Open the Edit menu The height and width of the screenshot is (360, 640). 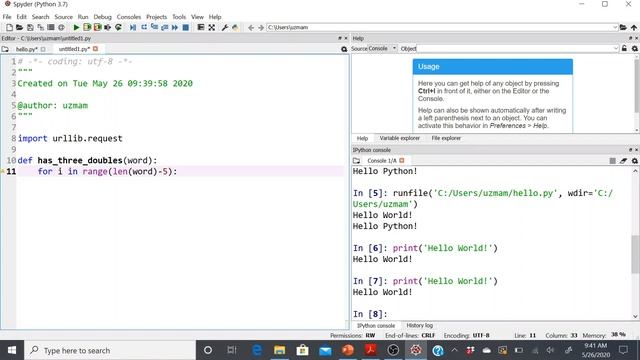22,17
